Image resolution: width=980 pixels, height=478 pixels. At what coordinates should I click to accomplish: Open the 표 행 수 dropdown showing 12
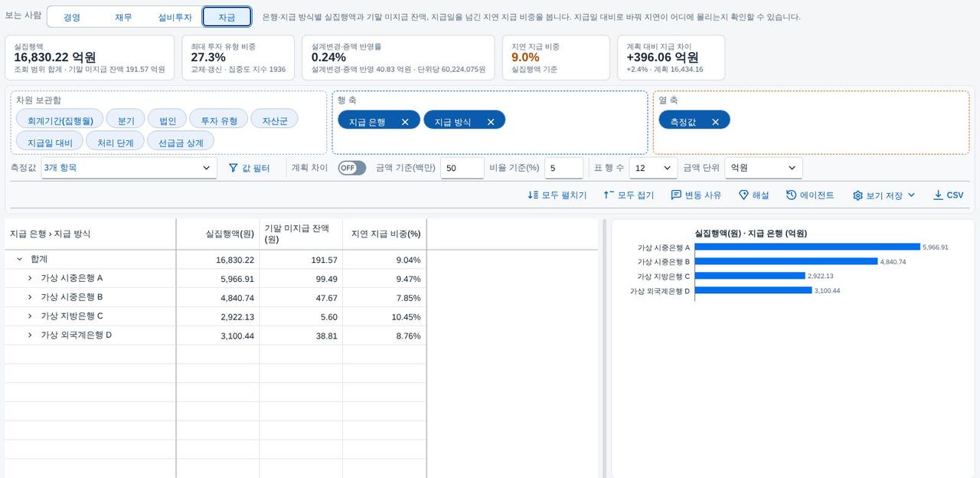click(x=653, y=168)
